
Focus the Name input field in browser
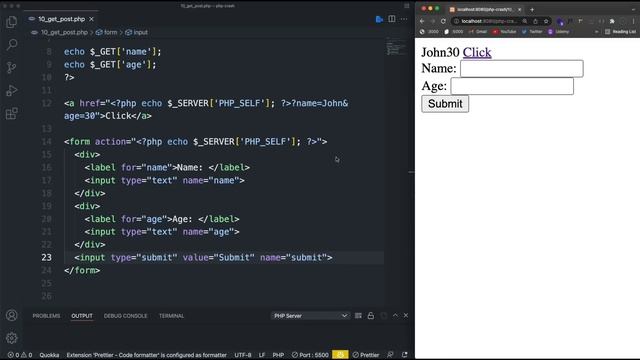(x=522, y=69)
